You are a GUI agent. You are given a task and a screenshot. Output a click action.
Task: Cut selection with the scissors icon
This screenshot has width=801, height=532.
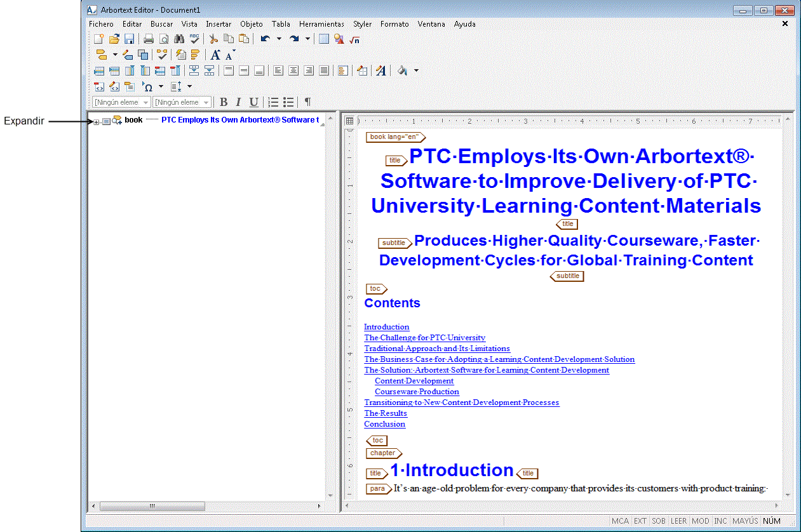[x=213, y=39]
